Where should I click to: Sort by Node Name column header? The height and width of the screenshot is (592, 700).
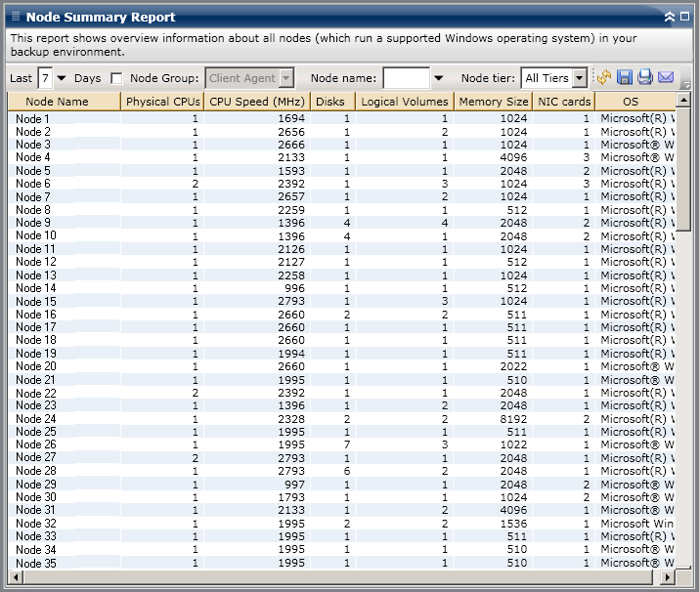click(x=65, y=102)
